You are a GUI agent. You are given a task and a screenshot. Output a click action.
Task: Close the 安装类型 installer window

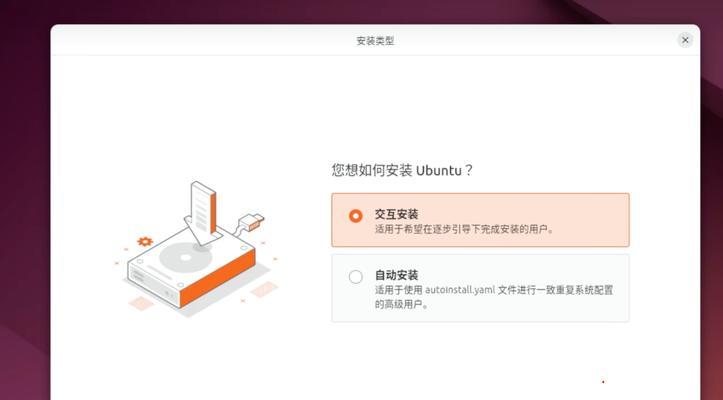tap(685, 40)
